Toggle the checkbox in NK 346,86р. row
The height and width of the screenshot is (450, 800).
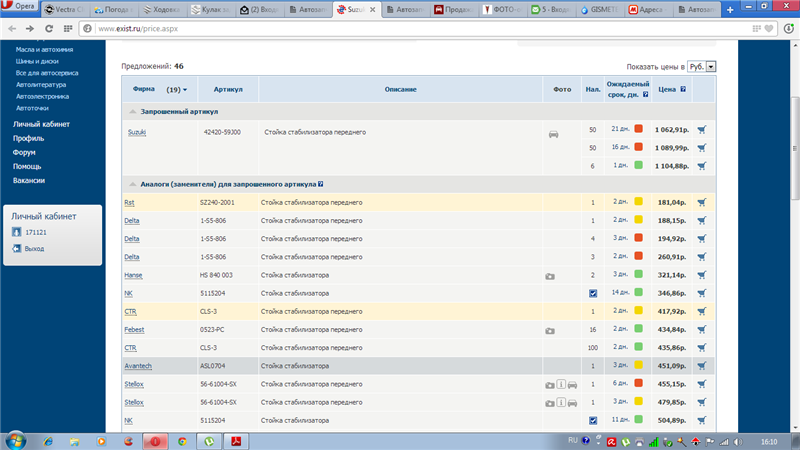593,293
